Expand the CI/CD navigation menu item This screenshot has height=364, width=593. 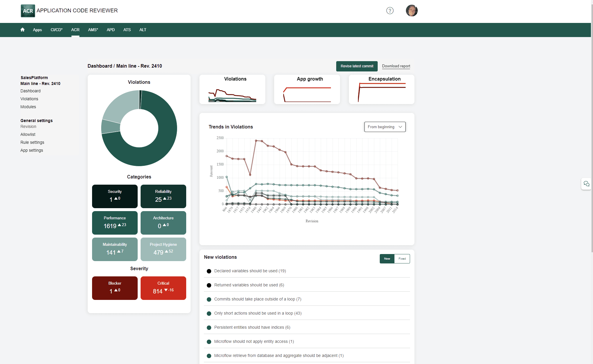(x=57, y=30)
